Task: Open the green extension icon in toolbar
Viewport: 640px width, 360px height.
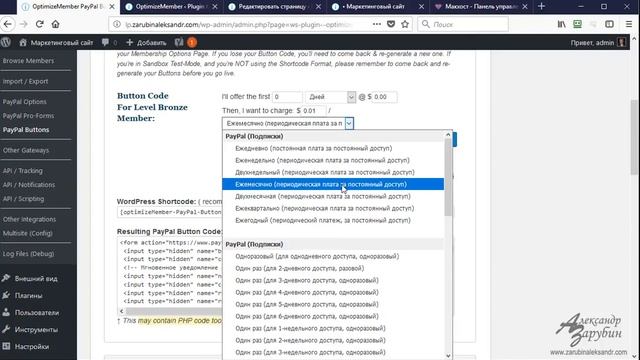Action: 578,24
